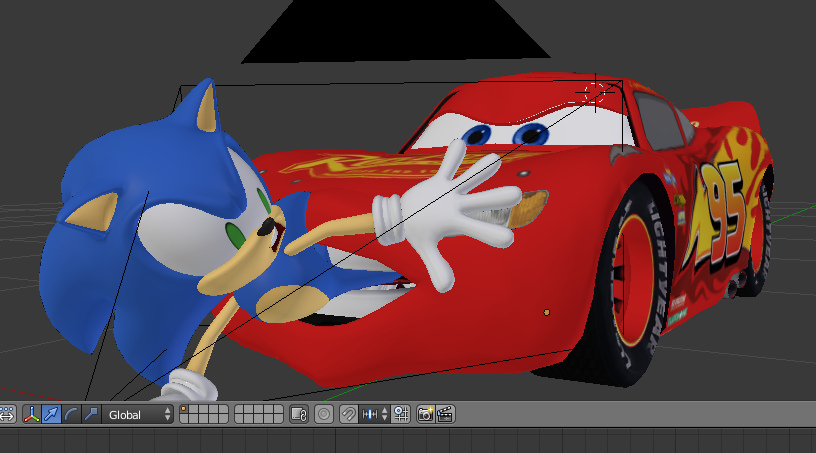816x453 pixels.
Task: Click the 3D cursor crosshair in viewport
Action: click(595, 93)
